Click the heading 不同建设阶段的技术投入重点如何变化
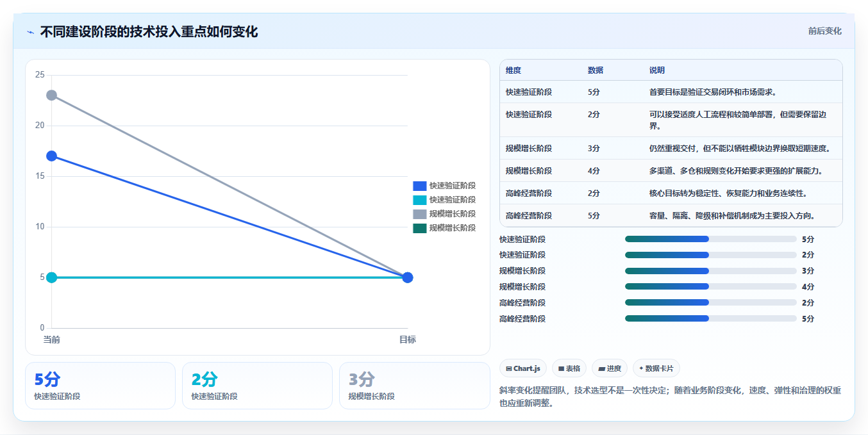Viewport: 868px width, 435px height. click(x=149, y=31)
